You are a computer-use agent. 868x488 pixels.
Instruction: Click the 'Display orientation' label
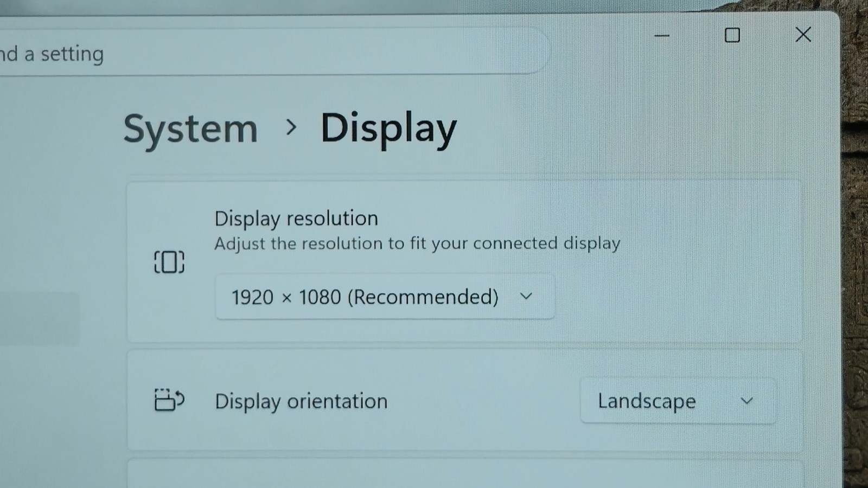[301, 402]
